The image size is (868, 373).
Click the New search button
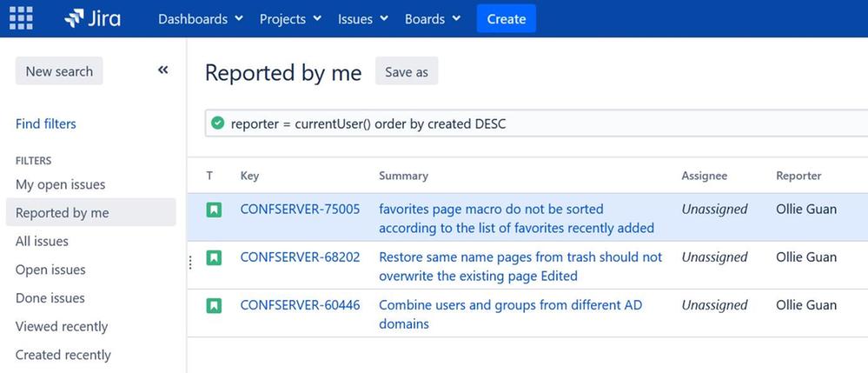[x=59, y=71]
